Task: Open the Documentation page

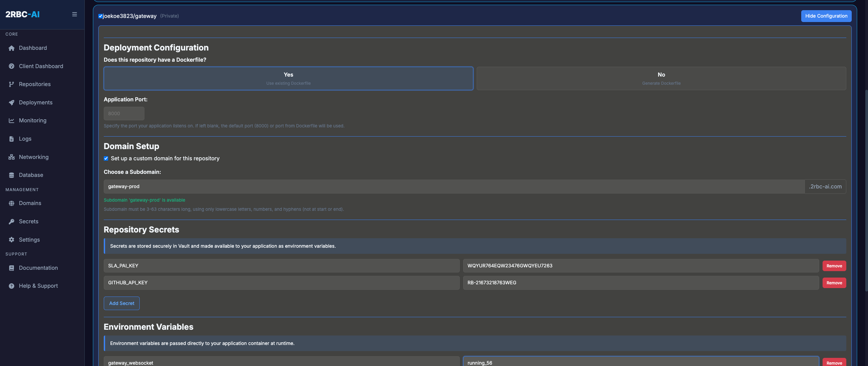Action: pos(38,268)
